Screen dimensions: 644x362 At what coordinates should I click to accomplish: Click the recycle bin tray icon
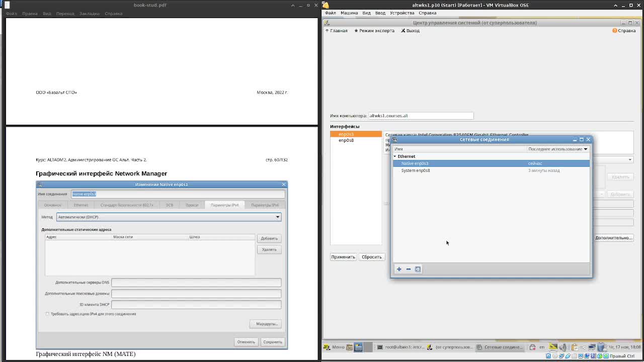[x=602, y=347]
